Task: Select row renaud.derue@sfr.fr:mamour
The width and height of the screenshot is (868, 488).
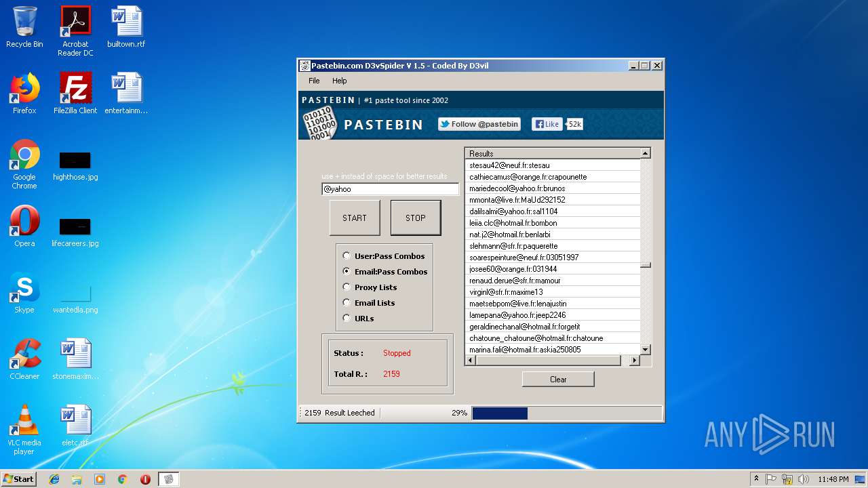Action: 553,281
